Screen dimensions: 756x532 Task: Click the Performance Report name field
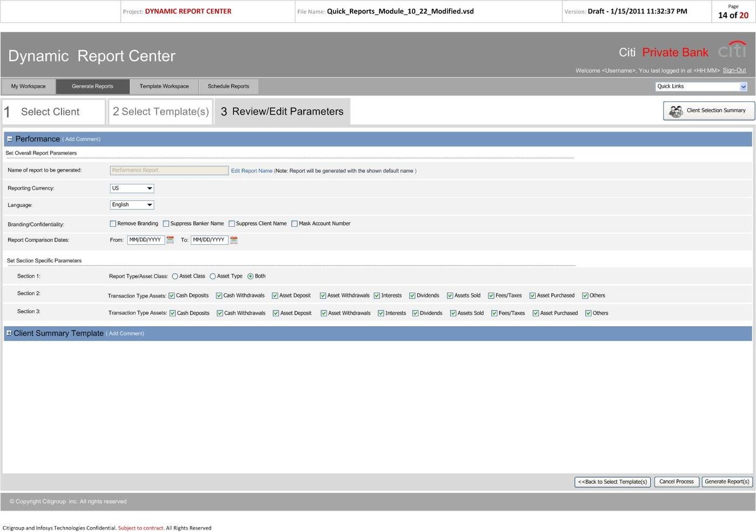[168, 170]
